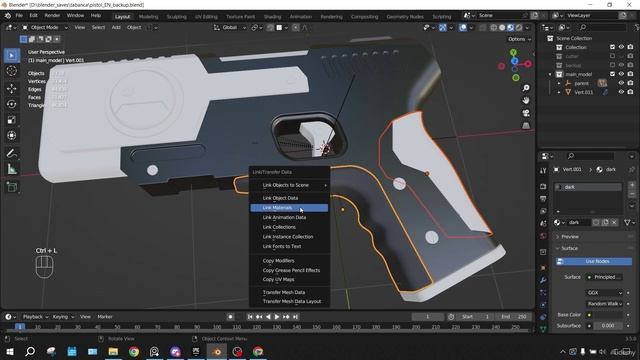Open the Modifiers wrench properties tab
Screen dimensions: 640x360
point(543,280)
